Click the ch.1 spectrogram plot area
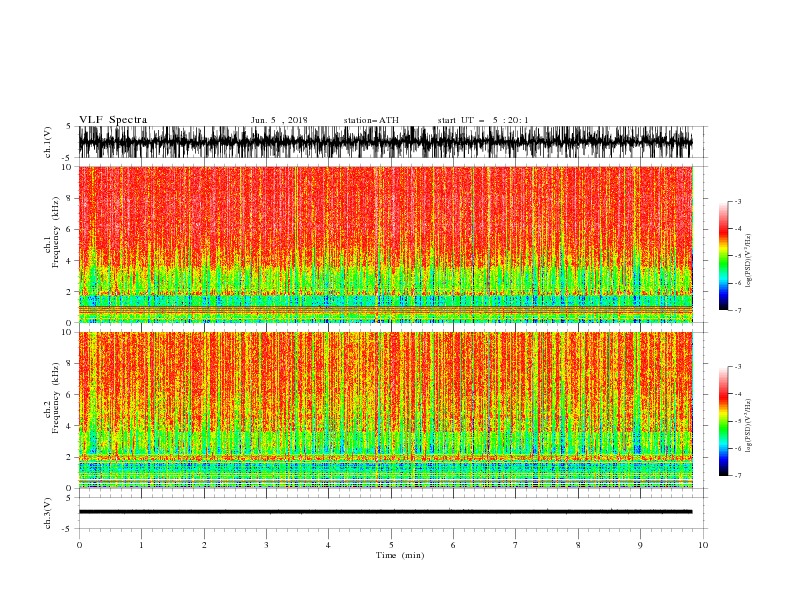 [x=385, y=244]
